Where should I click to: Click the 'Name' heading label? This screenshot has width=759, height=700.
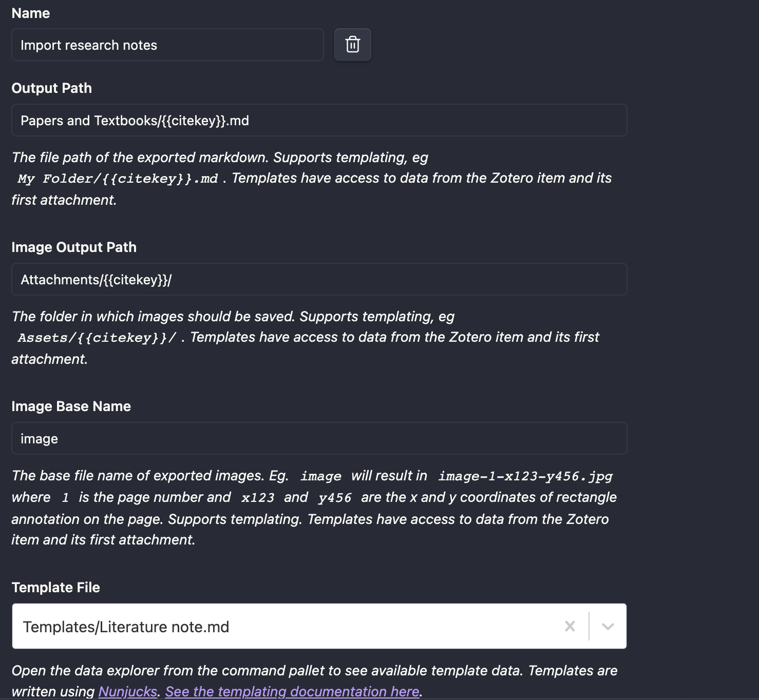click(x=31, y=13)
